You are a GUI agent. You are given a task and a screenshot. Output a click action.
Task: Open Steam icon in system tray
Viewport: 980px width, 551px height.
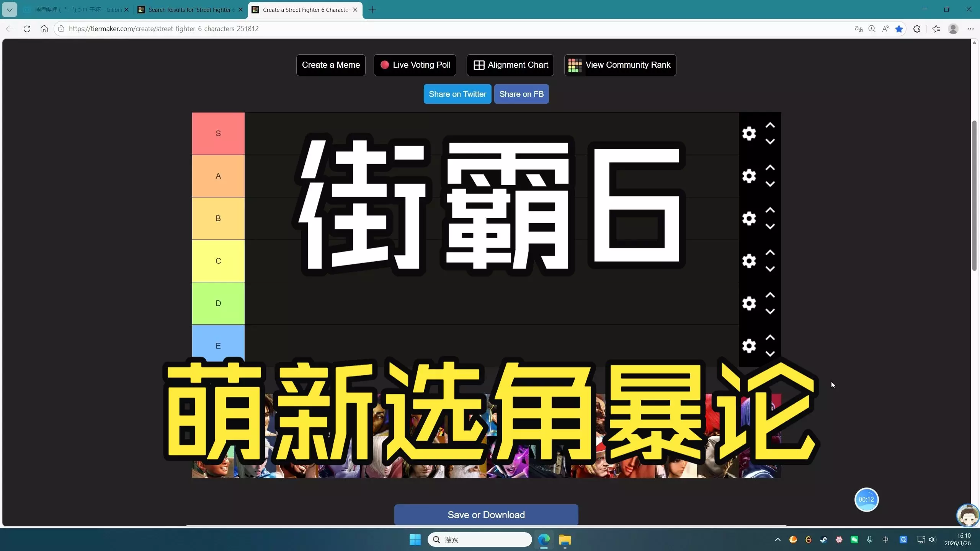point(823,540)
